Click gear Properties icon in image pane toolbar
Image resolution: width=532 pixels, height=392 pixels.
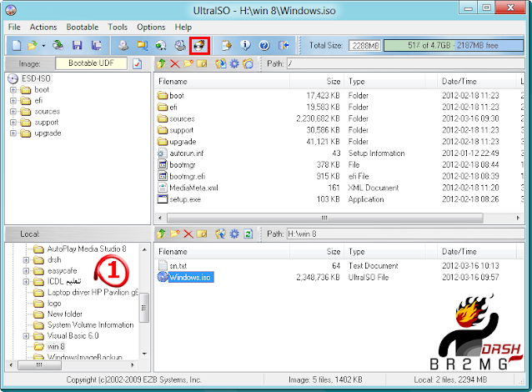[x=234, y=63]
